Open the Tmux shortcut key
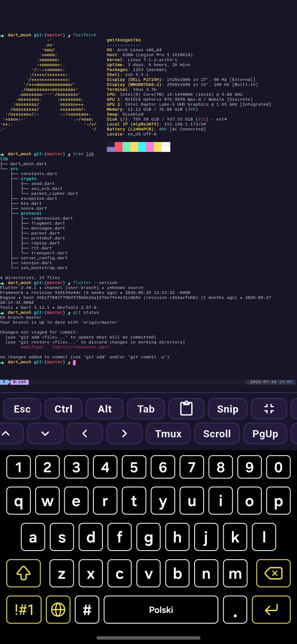This screenshot has width=297, height=644. tap(168, 433)
